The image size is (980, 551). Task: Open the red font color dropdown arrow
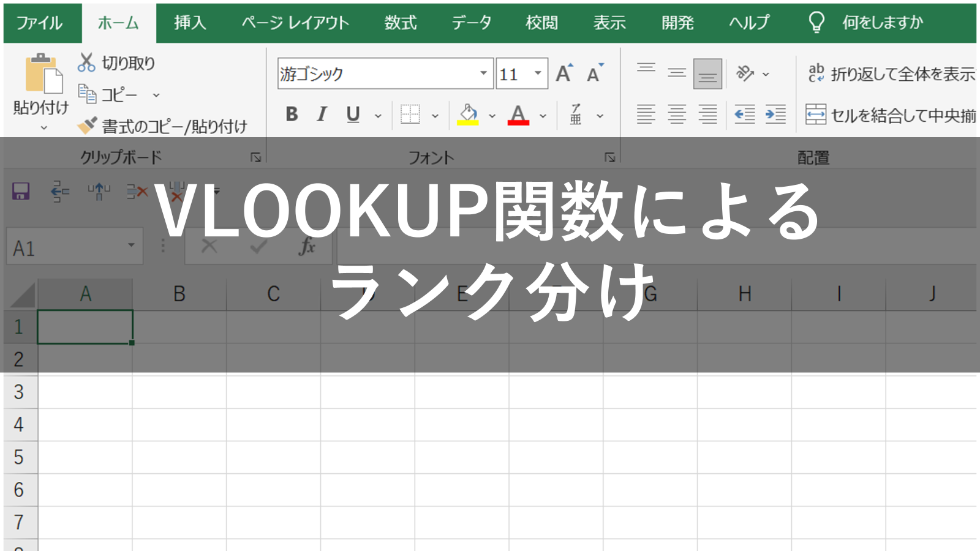[x=543, y=116]
